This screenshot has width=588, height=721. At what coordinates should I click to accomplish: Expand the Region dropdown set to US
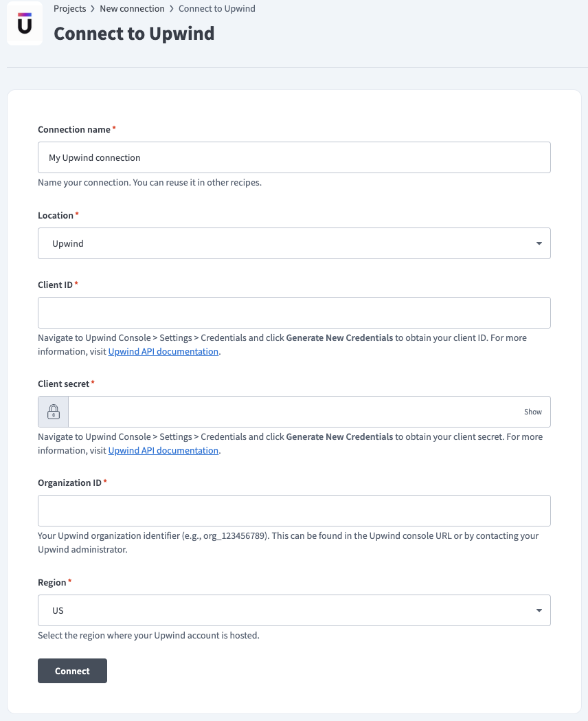click(x=294, y=610)
